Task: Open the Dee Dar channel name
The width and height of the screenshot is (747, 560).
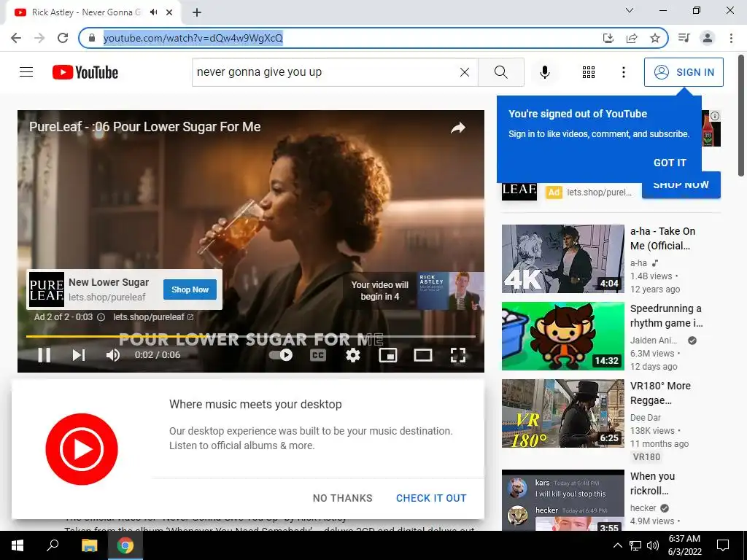Action: point(645,418)
